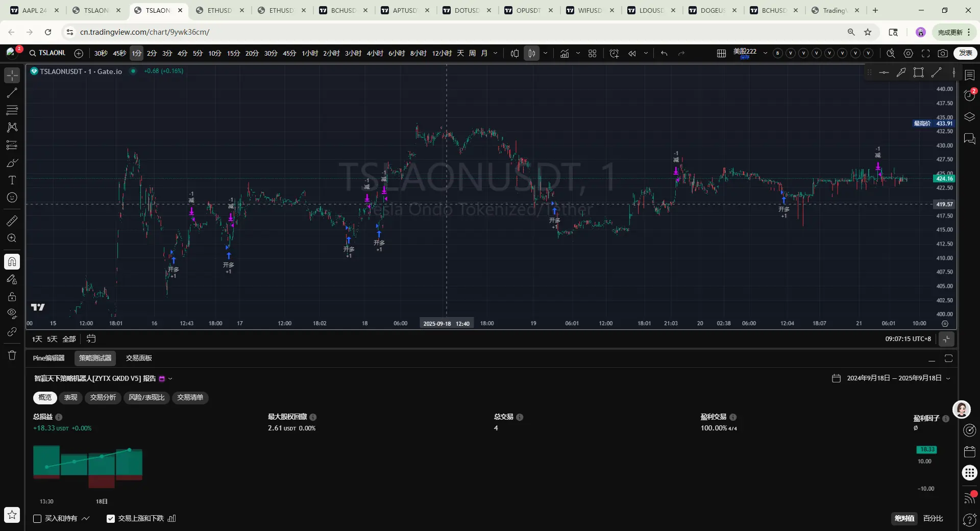Open the watchlist panel
The width and height of the screenshot is (980, 531).
970,75
